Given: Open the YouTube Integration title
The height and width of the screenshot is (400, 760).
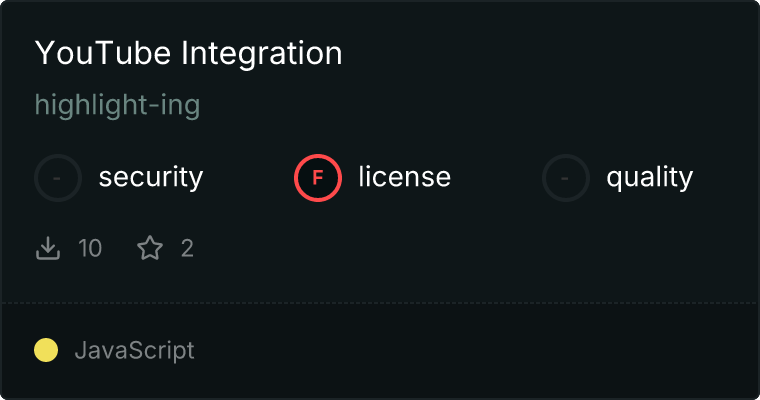Looking at the screenshot, I should tap(188, 54).
